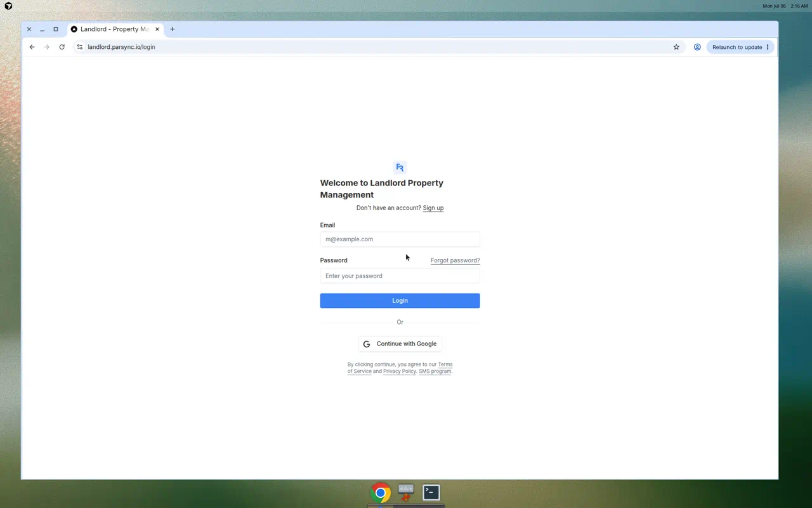The width and height of the screenshot is (812, 508).
Task: Click the address bar URL landlord.parsync.io/login
Action: [122, 47]
